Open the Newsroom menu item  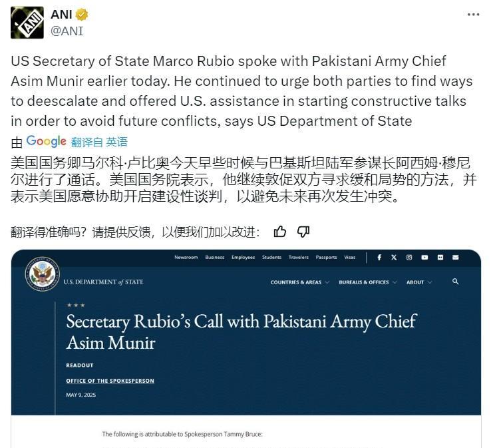click(x=186, y=257)
